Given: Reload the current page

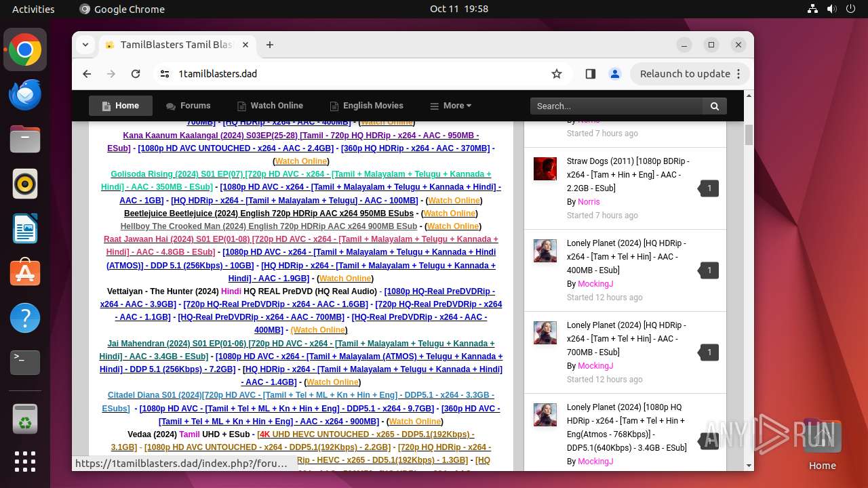Looking at the screenshot, I should click(x=136, y=74).
